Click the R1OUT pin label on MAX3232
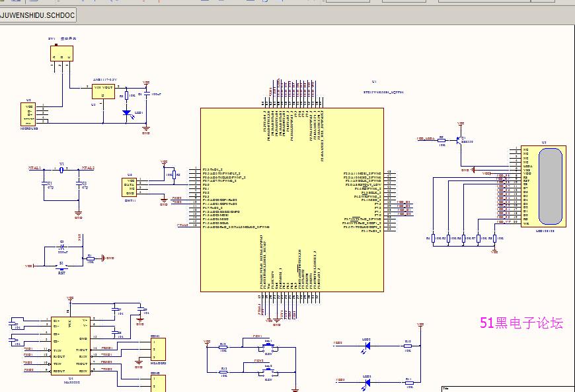 [59, 356]
